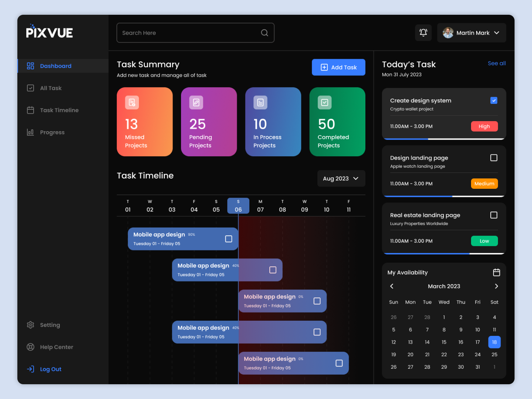Viewport: 532px width, 399px height.
Task: Open the notification bell
Action: click(423, 33)
